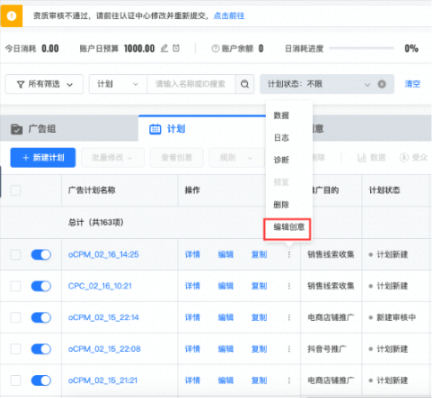Image resolution: width=432 pixels, height=398 pixels.
Task: Toggle the select-all header checkbox
Action: (x=16, y=190)
